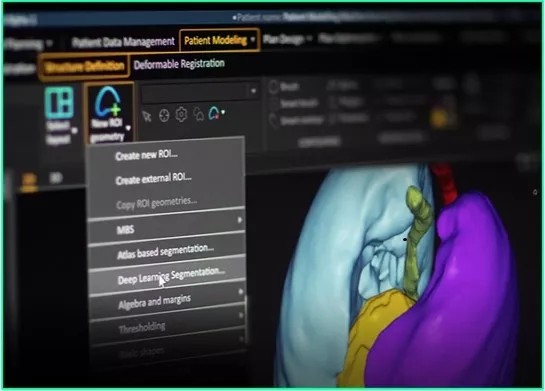This screenshot has height=391, width=545.
Task: Click the grey ROI outline icon
Action: 198,114
